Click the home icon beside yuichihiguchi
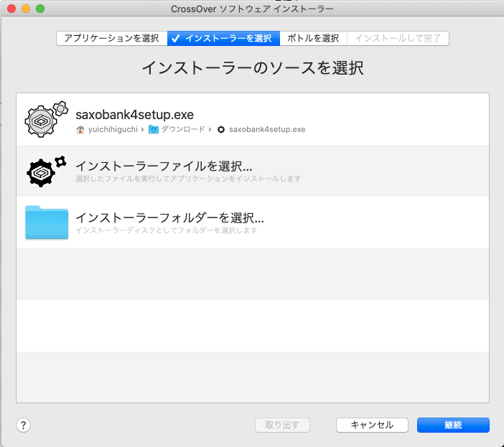 80,129
